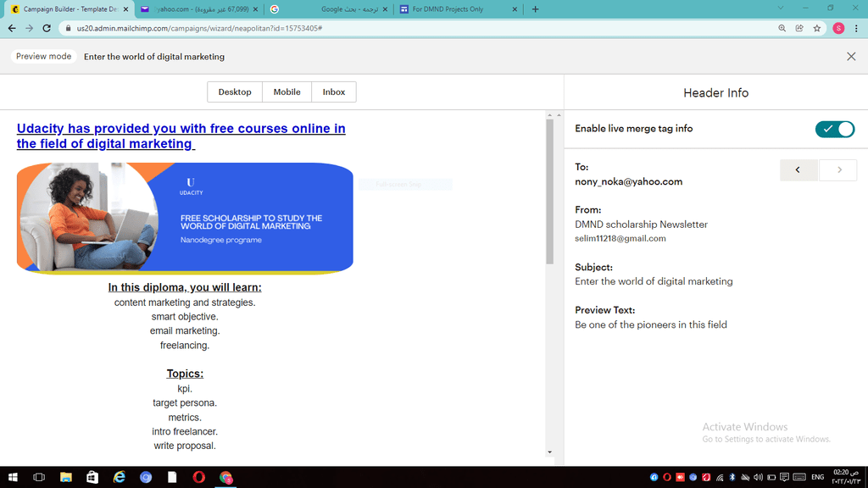
Task: Click preview scrollbar down arrow
Action: (549, 452)
